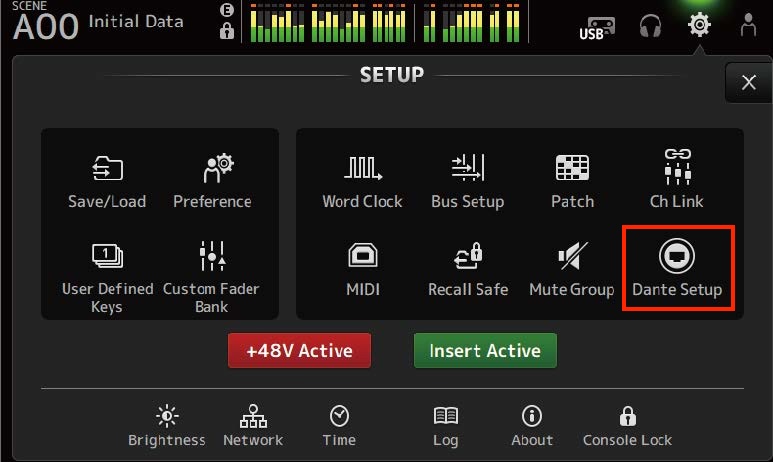This screenshot has height=462, width=773.
Task: Open the headphones monitor icon
Action: (650, 26)
